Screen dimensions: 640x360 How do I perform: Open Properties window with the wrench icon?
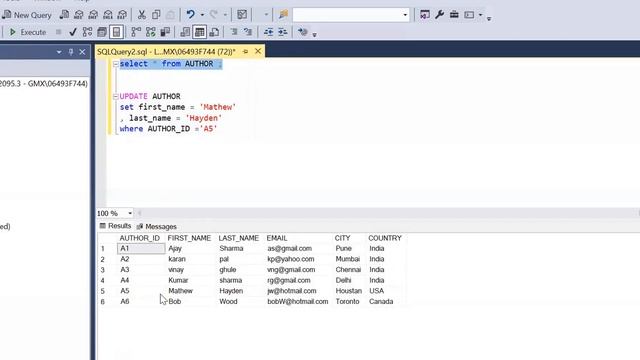point(440,15)
